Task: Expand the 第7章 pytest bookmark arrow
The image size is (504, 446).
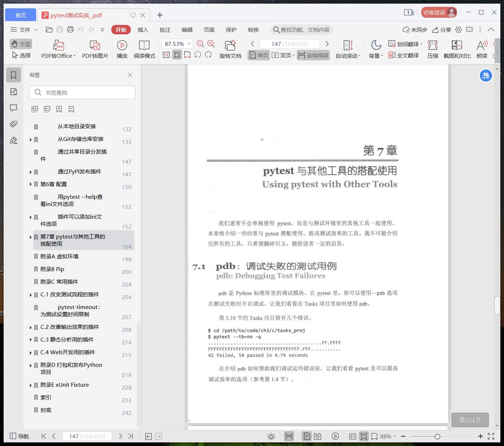Action: pyautogui.click(x=31, y=237)
